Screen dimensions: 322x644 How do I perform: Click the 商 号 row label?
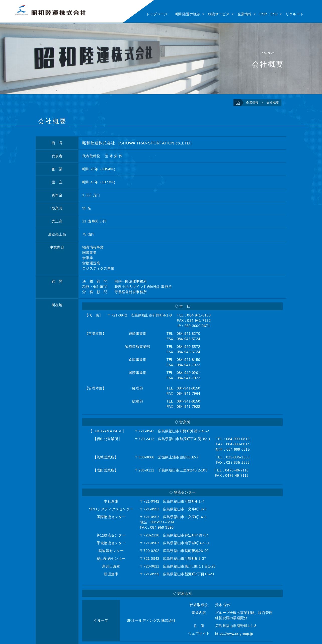tap(57, 143)
